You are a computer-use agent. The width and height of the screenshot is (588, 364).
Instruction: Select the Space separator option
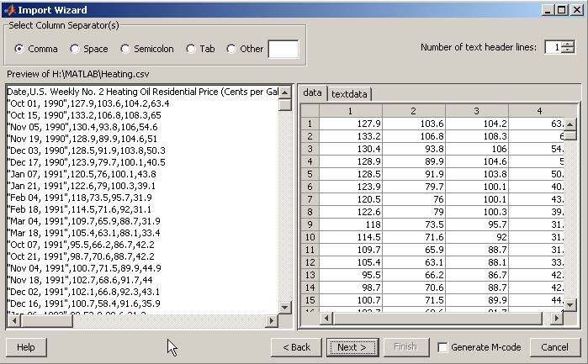75,49
